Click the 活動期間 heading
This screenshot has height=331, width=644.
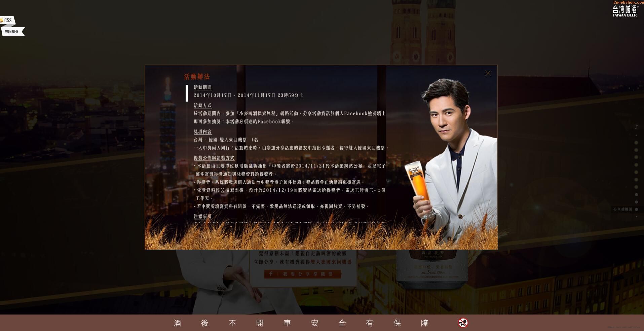202,87
